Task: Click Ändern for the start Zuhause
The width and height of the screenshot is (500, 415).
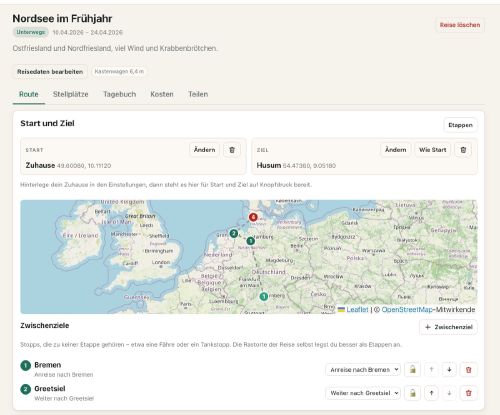Action: pos(204,150)
